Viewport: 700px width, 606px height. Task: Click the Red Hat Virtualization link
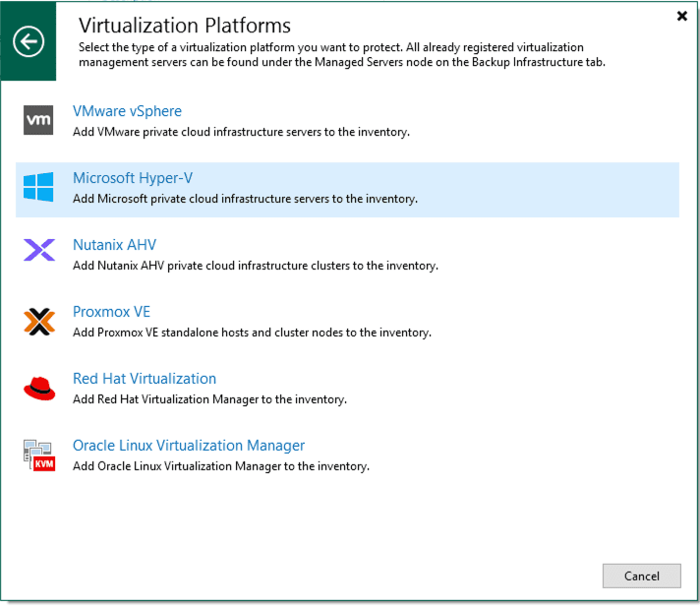pyautogui.click(x=145, y=379)
